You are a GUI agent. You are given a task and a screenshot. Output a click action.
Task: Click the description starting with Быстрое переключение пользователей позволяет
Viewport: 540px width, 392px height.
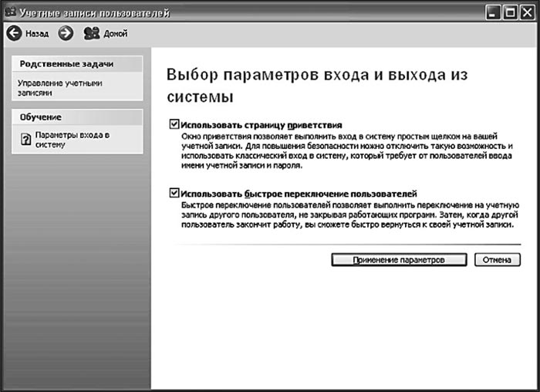pyautogui.click(x=350, y=215)
